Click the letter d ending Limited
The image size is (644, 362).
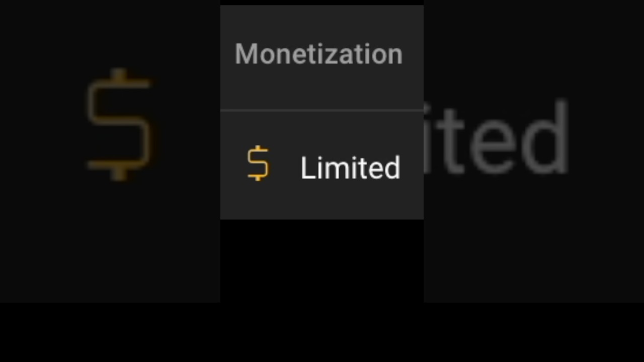pyautogui.click(x=392, y=167)
